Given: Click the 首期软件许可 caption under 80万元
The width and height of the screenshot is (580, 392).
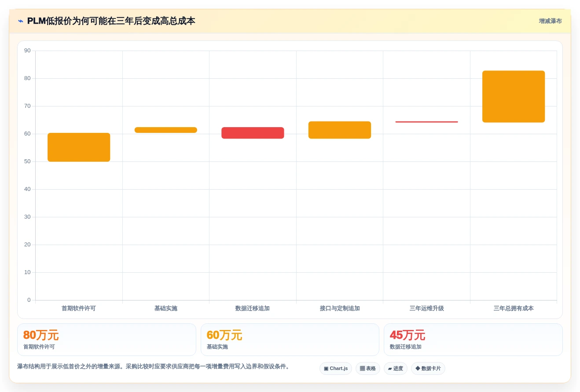Looking at the screenshot, I should [39, 347].
